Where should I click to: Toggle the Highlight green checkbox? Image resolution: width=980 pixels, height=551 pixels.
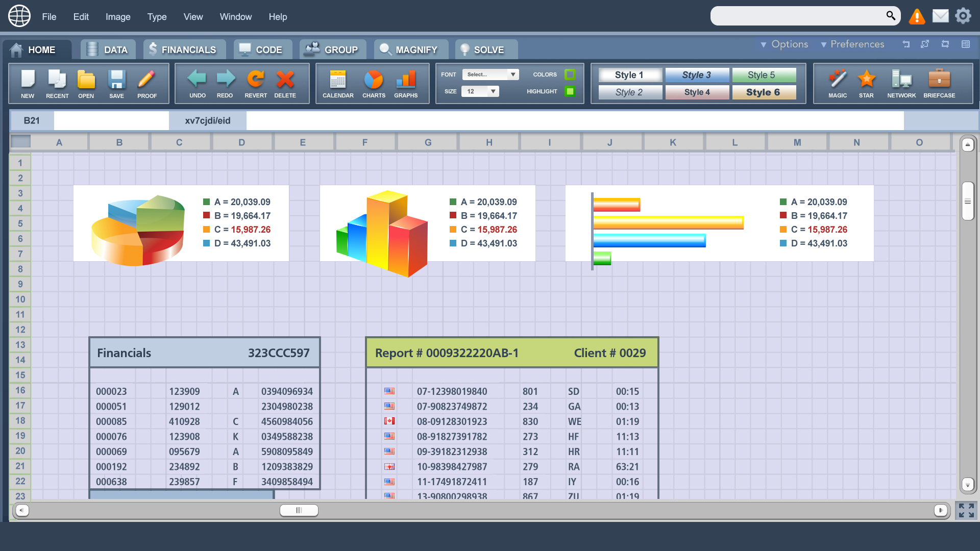pos(570,91)
